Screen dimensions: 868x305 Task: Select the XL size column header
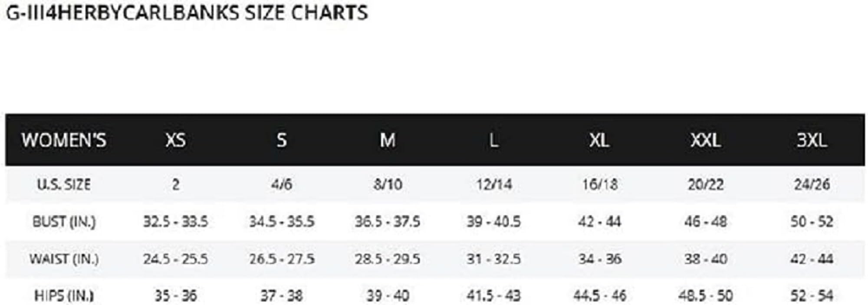point(599,140)
